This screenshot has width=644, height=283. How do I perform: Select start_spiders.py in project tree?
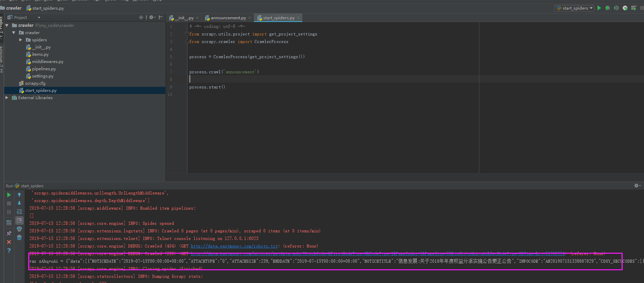38,91
